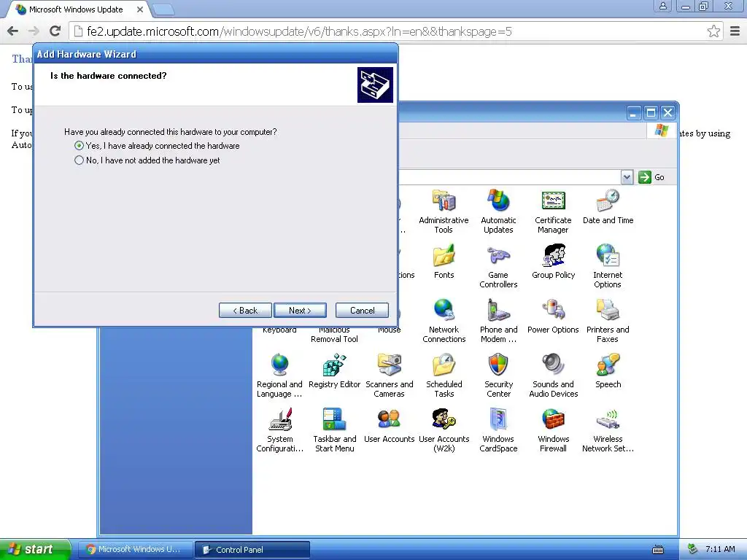Open Wireless Network Setup icon
Image resolution: width=747 pixels, height=560 pixels.
point(608,420)
